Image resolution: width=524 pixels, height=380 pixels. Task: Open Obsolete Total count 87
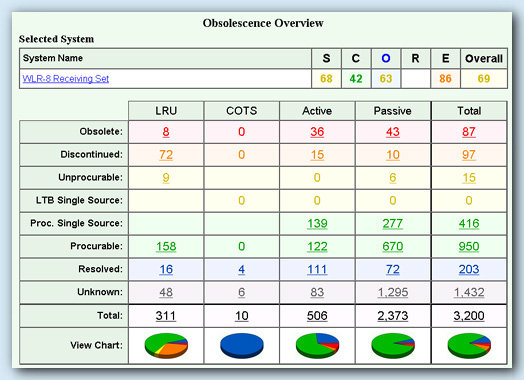(469, 132)
